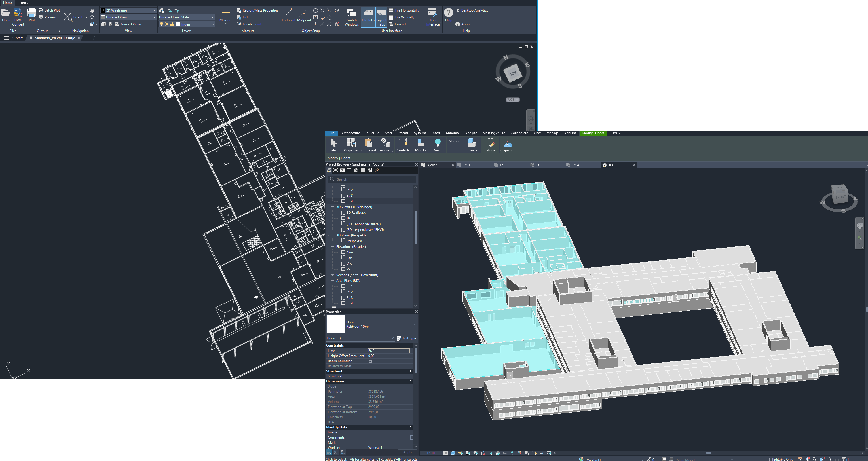Click sun path icon in view control bar
The image size is (868, 461).
pyautogui.click(x=460, y=453)
